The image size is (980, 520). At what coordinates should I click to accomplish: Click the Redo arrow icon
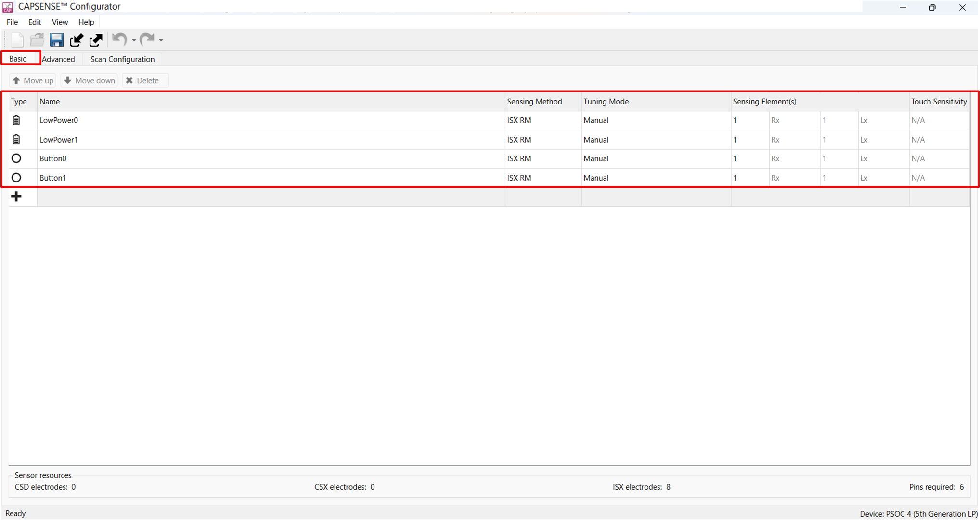pos(147,39)
